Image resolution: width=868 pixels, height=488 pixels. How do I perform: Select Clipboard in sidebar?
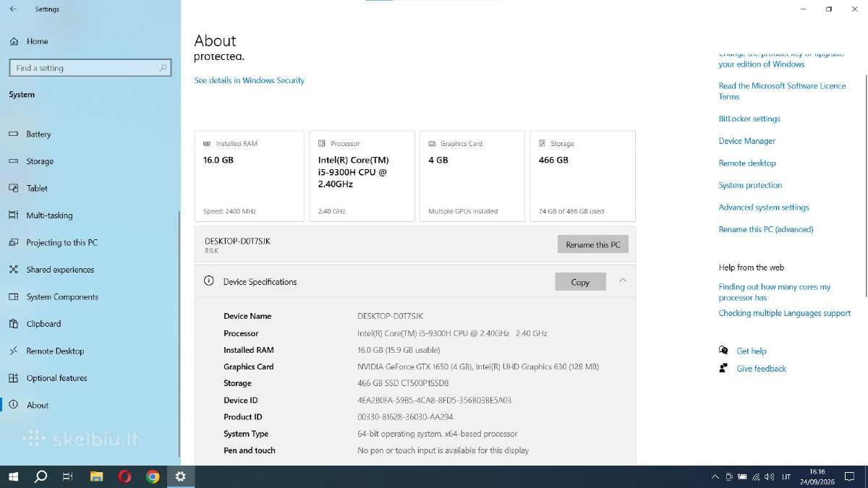point(90,324)
